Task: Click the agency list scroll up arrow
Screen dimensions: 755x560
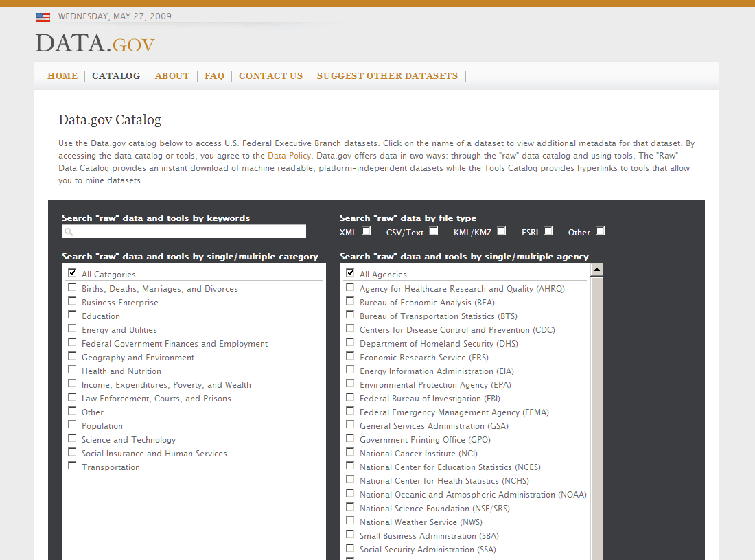Action: coord(596,270)
